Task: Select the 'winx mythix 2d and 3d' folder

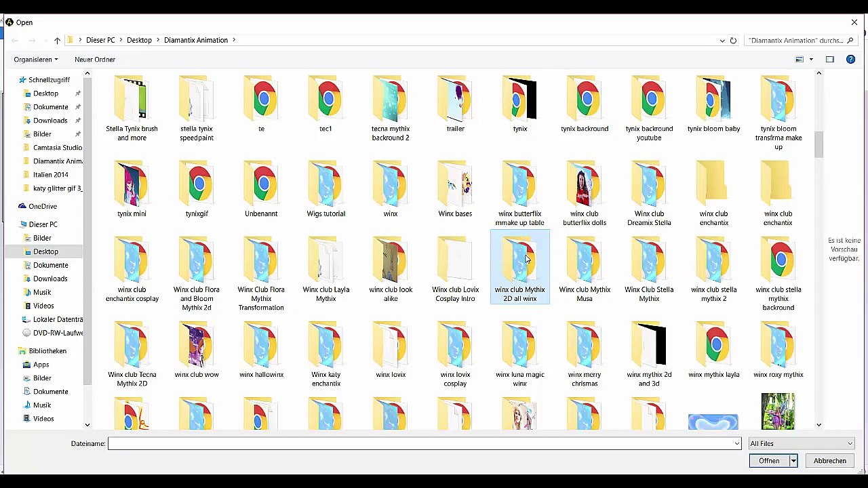Action: (x=649, y=354)
